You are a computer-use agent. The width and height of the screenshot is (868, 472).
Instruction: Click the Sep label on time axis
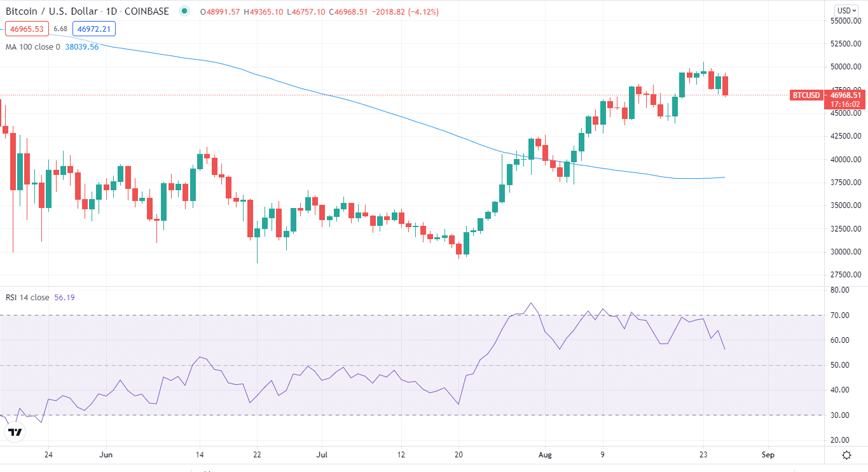click(x=768, y=455)
